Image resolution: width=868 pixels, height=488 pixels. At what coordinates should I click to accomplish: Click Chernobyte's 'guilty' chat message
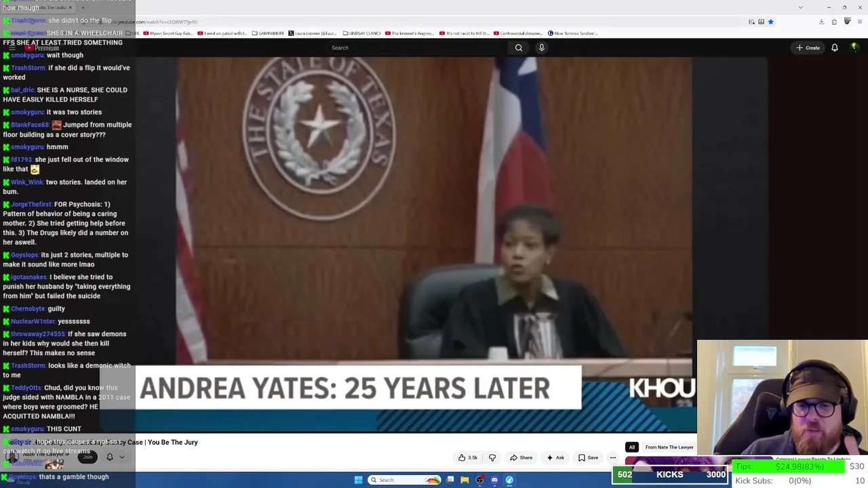(34, 308)
